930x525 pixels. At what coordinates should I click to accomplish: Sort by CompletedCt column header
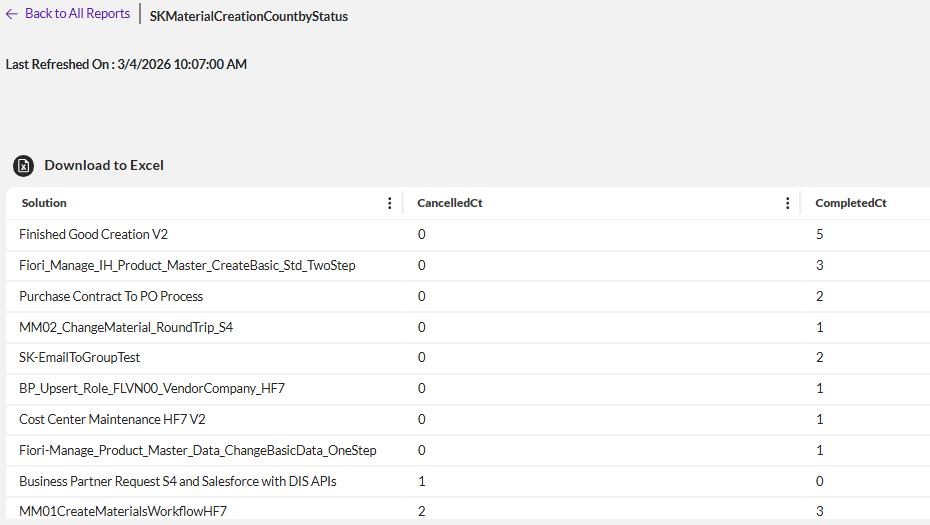851,203
